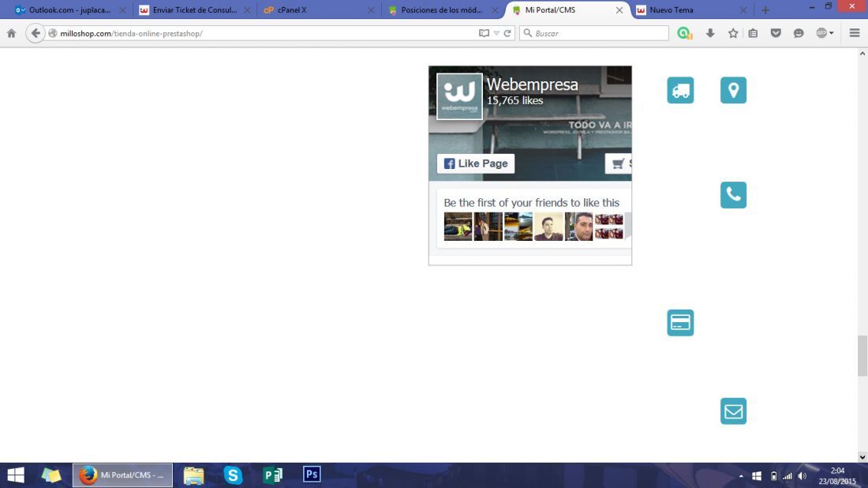Screen dimensions: 868x488
Task: Open the downloads arrow icon
Action: 710,33
